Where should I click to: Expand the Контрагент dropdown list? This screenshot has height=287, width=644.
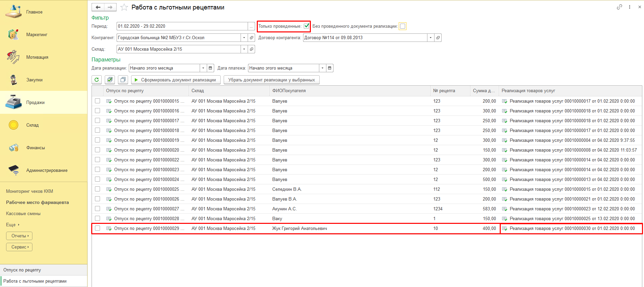244,38
